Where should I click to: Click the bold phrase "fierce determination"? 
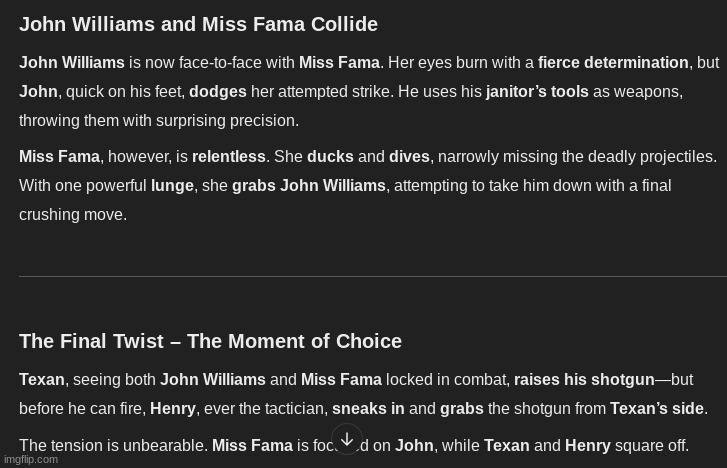point(613,63)
